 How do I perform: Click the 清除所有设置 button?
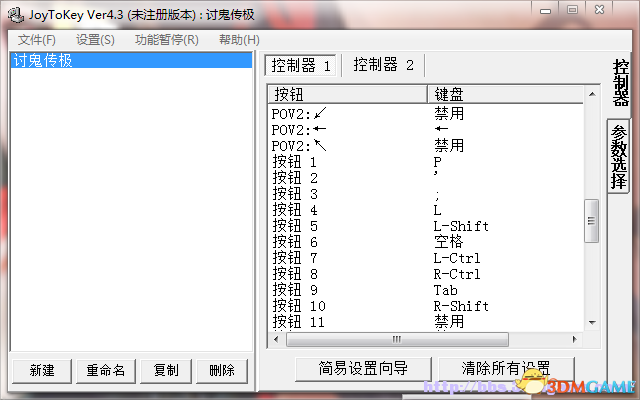[506, 369]
